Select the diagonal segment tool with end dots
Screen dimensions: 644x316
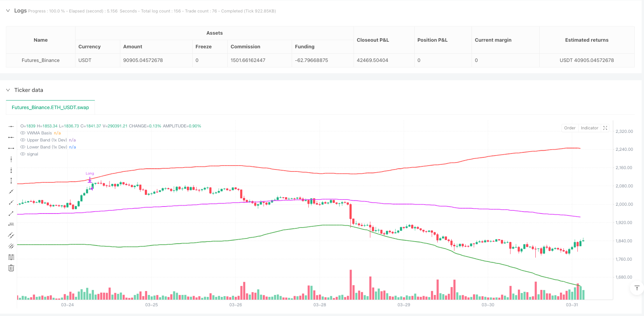point(11,214)
